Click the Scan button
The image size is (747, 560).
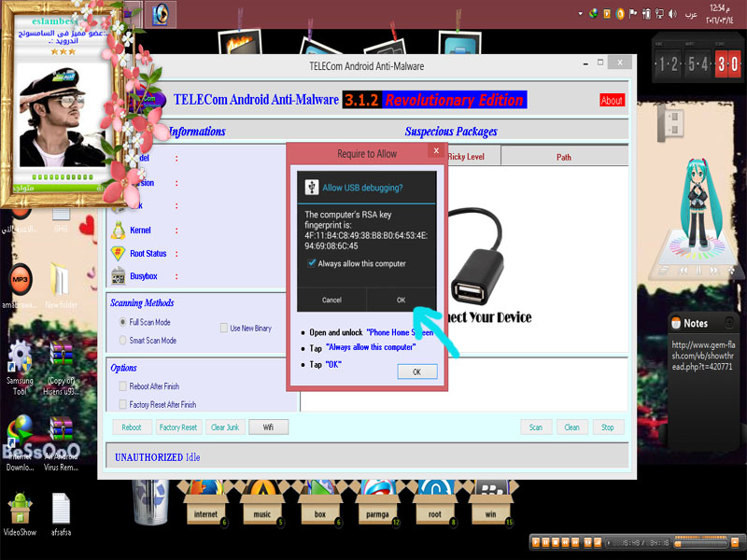point(536,427)
